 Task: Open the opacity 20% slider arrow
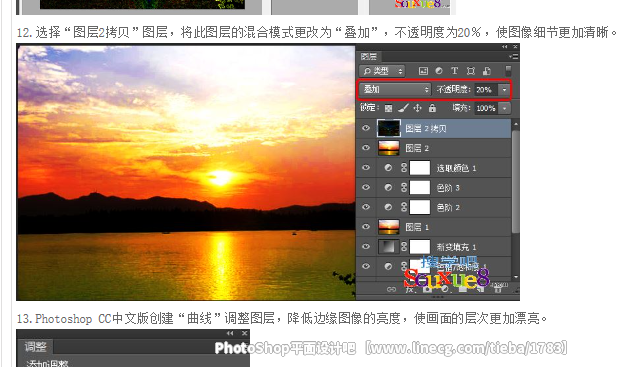504,89
